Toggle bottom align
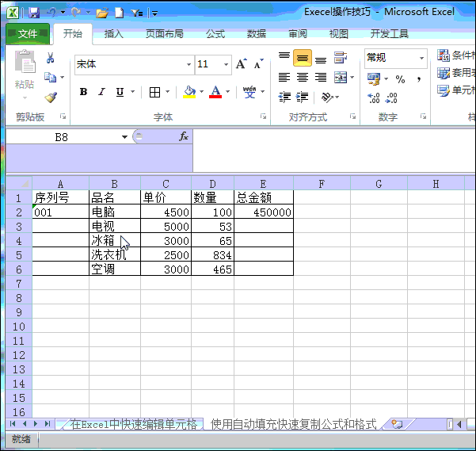Screen dimensions: 476x451 [x=321, y=59]
